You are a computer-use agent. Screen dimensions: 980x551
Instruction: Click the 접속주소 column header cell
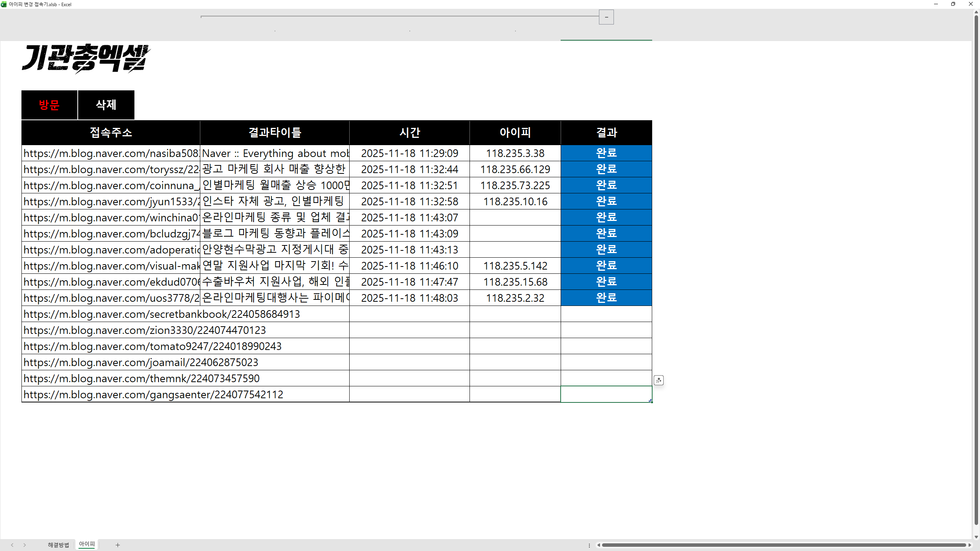coord(111,132)
